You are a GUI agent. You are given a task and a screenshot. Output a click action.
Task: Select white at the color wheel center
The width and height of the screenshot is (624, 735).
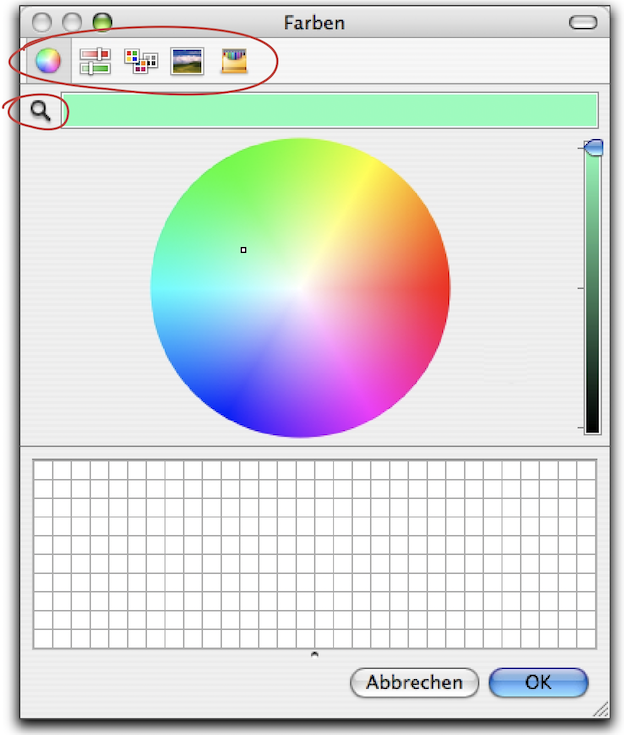tap(300, 288)
